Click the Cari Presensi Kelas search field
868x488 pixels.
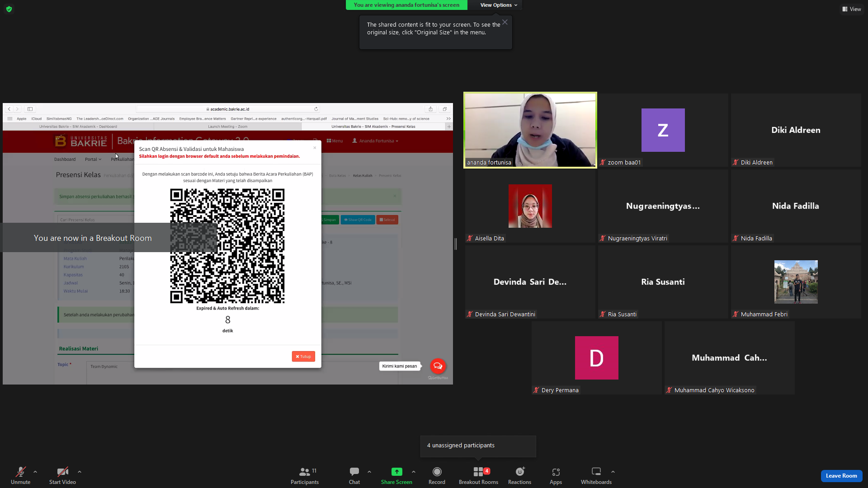(96, 220)
